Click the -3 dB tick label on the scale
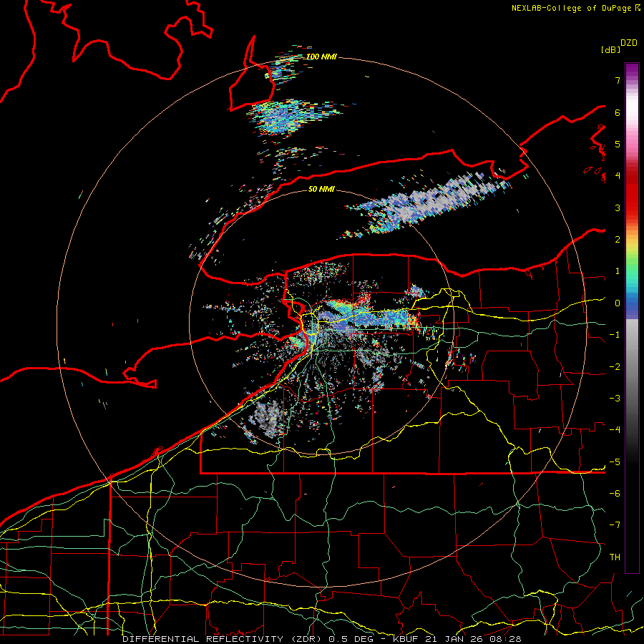This screenshot has height=644, width=644. [615, 399]
